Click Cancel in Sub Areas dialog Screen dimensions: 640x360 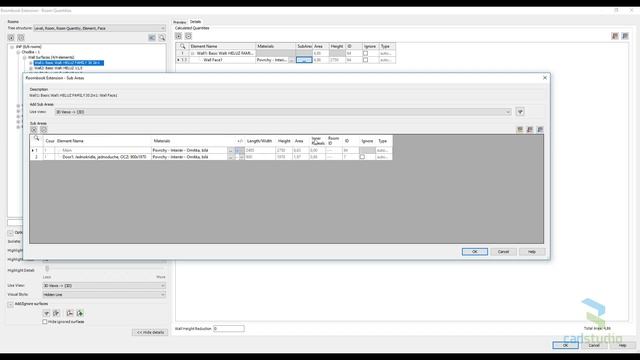pos(503,252)
